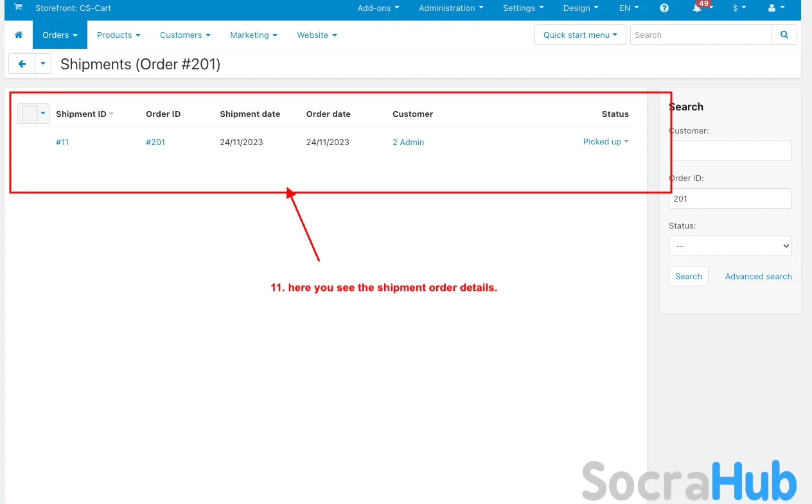Open the Marketing menu

[x=253, y=35]
